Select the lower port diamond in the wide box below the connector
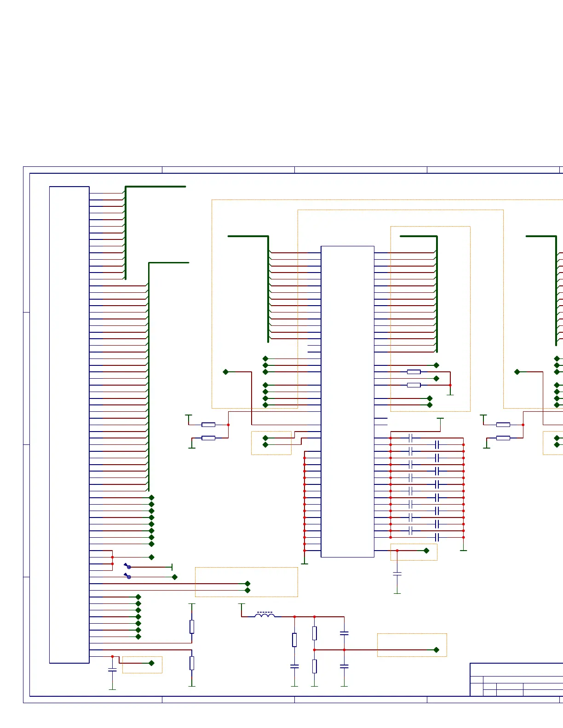Image resolution: width=563 pixels, height=728 pixels. 247,590
